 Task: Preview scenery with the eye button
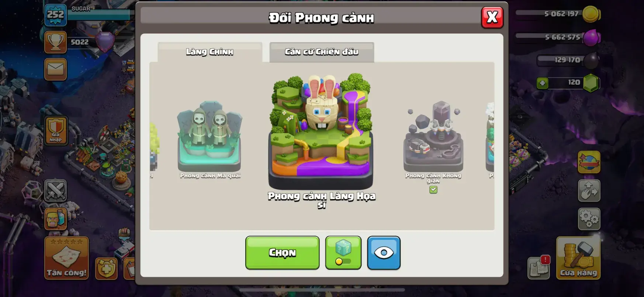(384, 253)
